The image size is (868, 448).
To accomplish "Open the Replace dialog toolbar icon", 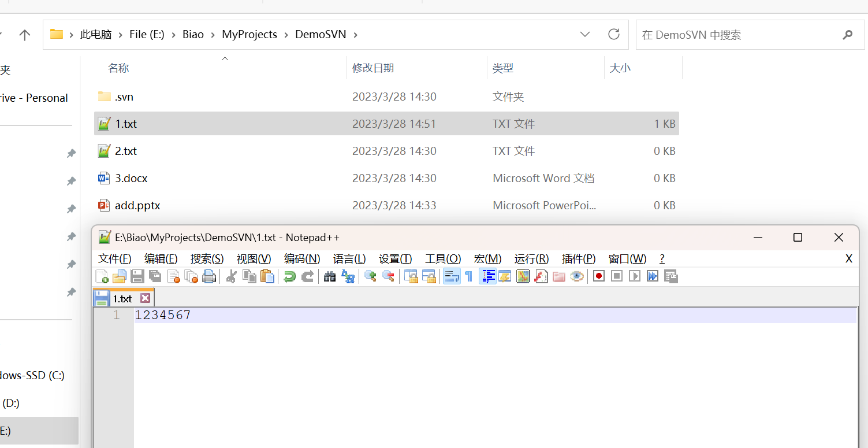I will coord(348,276).
